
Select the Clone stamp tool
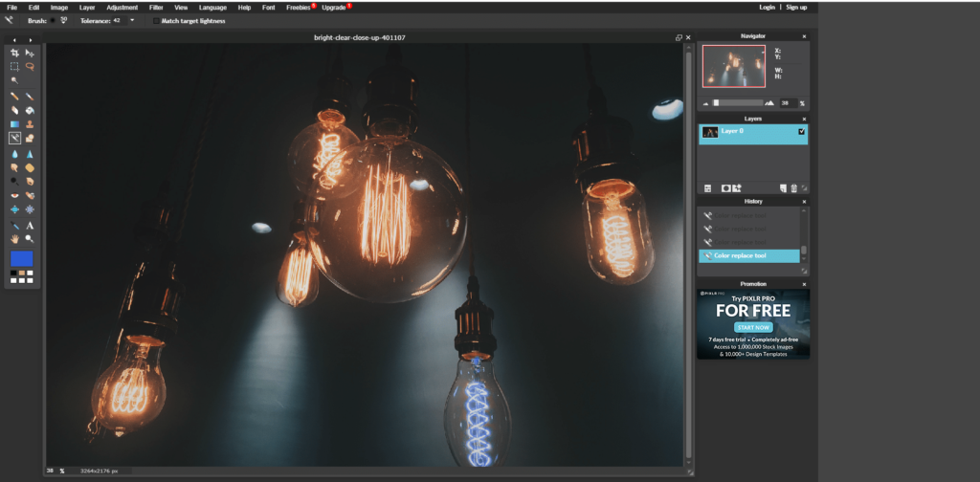coord(30,124)
